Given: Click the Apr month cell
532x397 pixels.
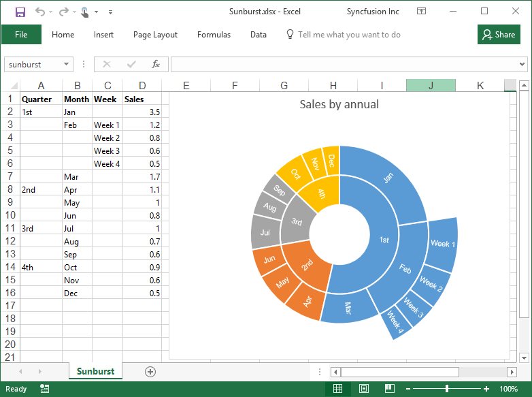Looking at the screenshot, I should 77,190.
